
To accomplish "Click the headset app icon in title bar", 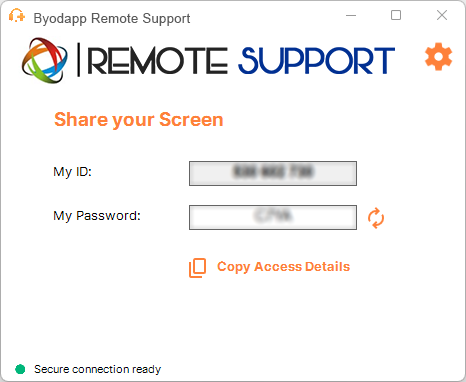I will click(16, 15).
